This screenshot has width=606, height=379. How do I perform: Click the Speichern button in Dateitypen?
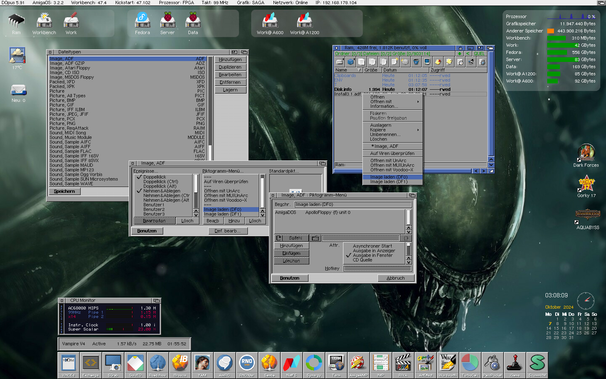coord(65,191)
